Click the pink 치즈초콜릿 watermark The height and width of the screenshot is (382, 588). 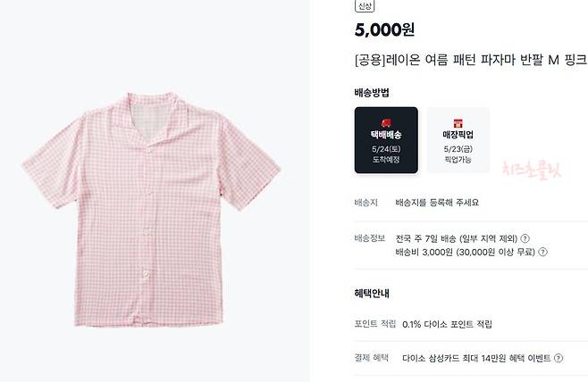point(532,170)
